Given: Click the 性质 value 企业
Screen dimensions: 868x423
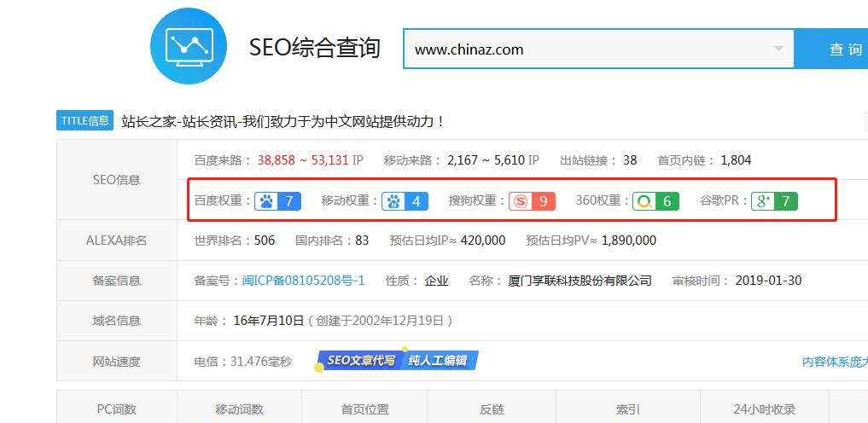Looking at the screenshot, I should click(436, 281).
